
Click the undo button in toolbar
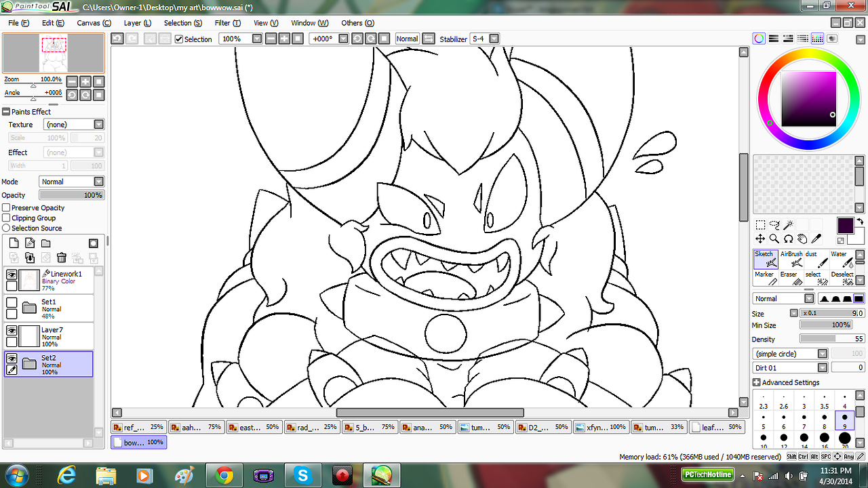117,39
